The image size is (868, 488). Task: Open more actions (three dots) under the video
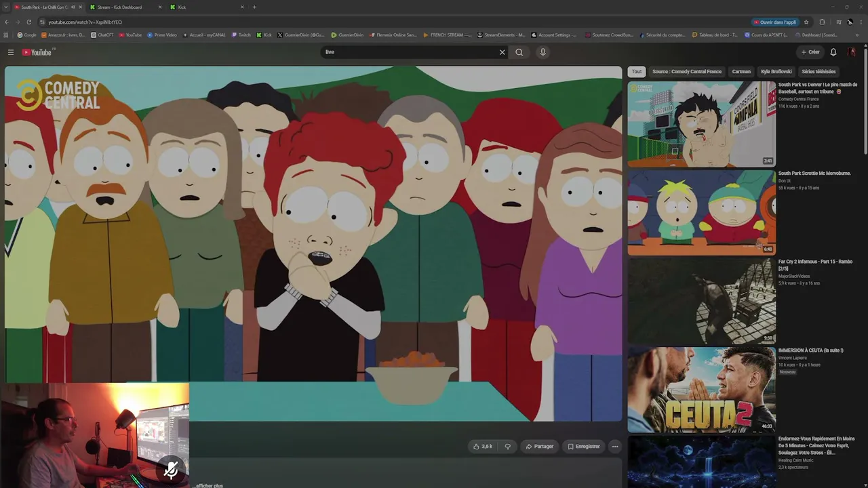pos(615,447)
